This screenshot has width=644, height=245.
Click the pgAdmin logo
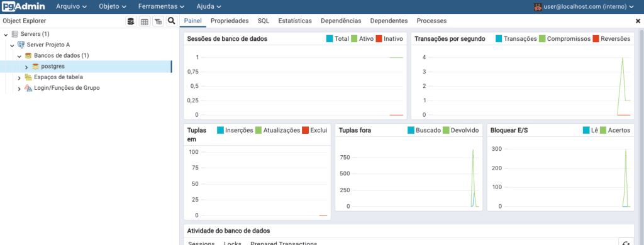tap(23, 6)
